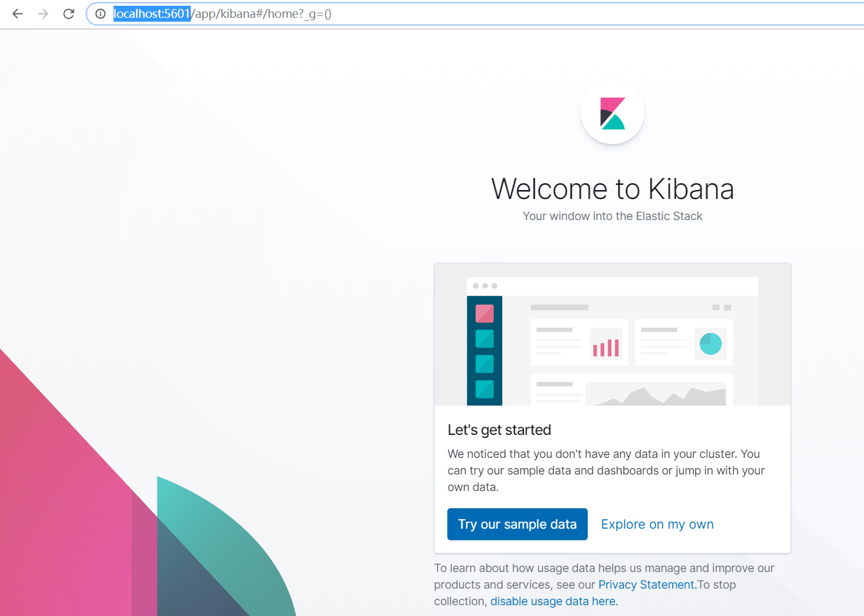Click disable usage data here link
The height and width of the screenshot is (616, 864).
coord(554,601)
